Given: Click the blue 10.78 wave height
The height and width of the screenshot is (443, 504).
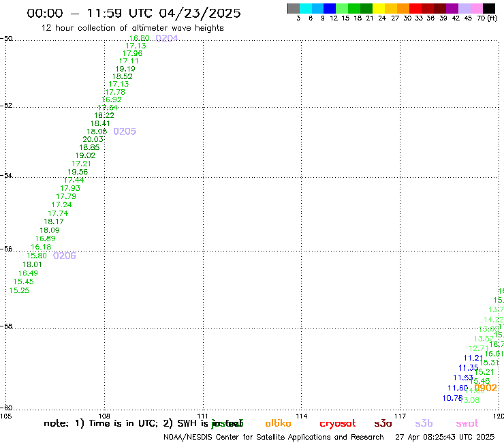Looking at the screenshot, I should click(452, 398).
